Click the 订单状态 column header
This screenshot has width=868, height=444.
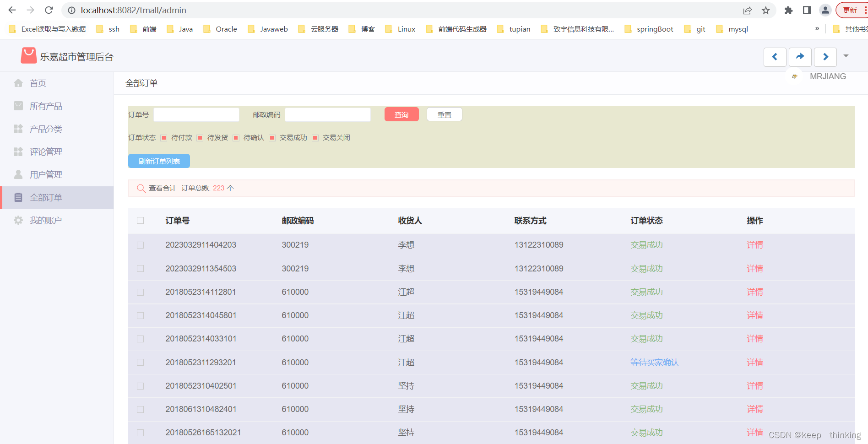click(x=646, y=221)
